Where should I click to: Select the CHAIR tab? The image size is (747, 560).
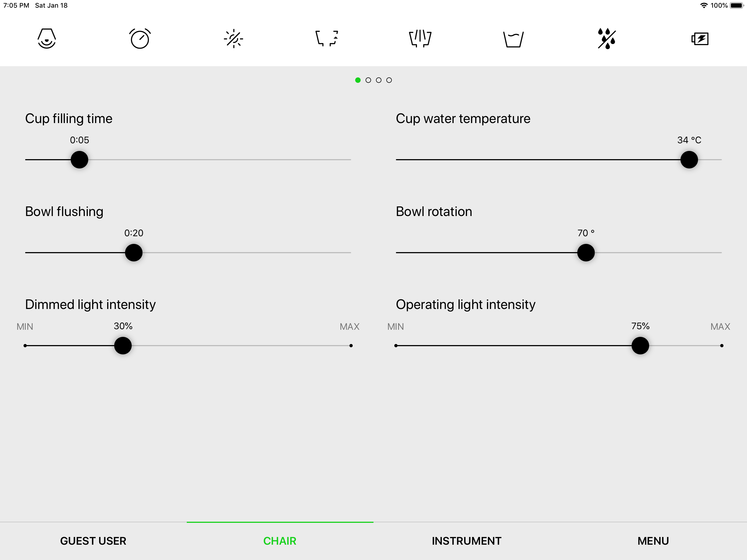click(280, 541)
